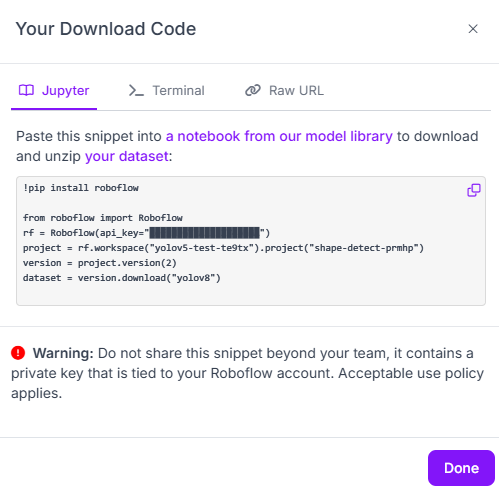Image resolution: width=499 pixels, height=492 pixels.
Task: Click the Your Download Code heading
Action: 106,29
